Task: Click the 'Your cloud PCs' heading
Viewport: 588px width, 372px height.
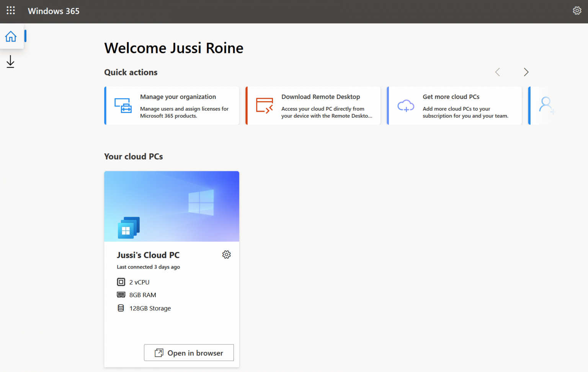Action: tap(134, 157)
